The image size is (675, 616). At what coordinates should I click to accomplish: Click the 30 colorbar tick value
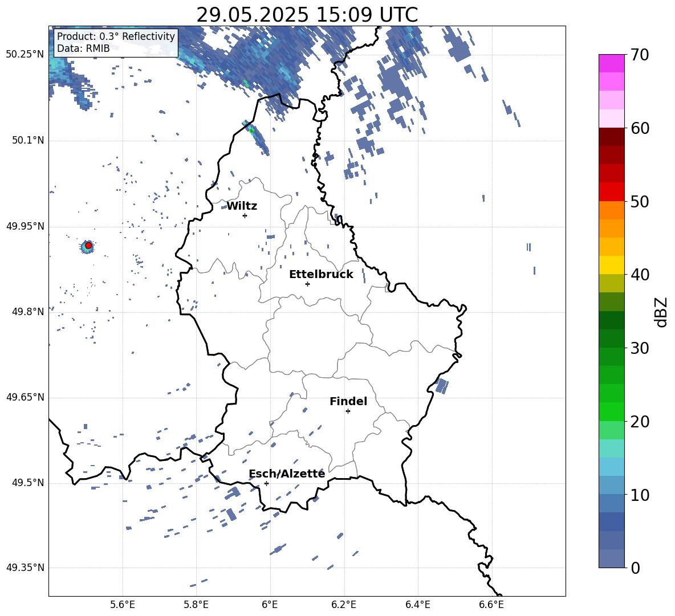point(640,348)
